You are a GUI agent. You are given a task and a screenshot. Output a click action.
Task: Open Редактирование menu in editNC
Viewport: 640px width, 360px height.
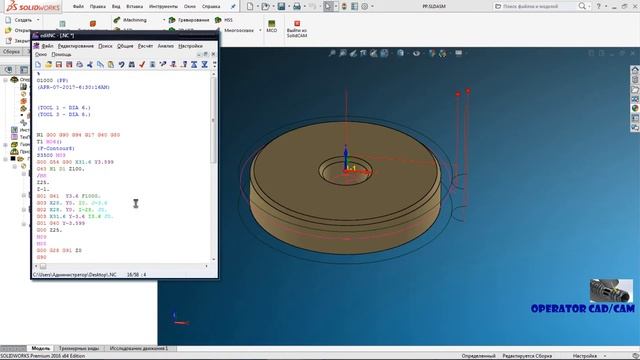click(76, 46)
